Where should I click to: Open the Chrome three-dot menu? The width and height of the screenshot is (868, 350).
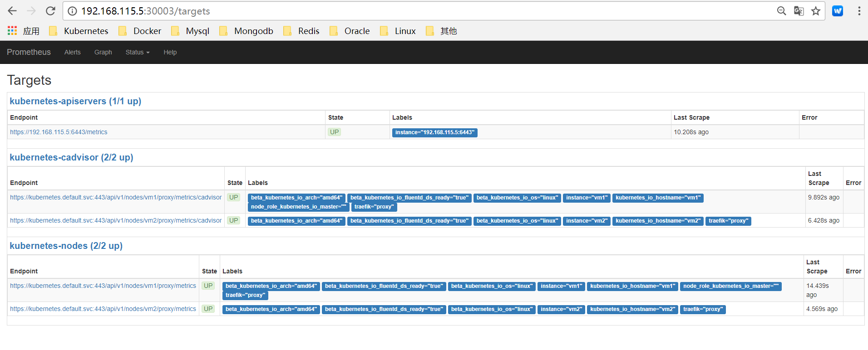pos(859,11)
